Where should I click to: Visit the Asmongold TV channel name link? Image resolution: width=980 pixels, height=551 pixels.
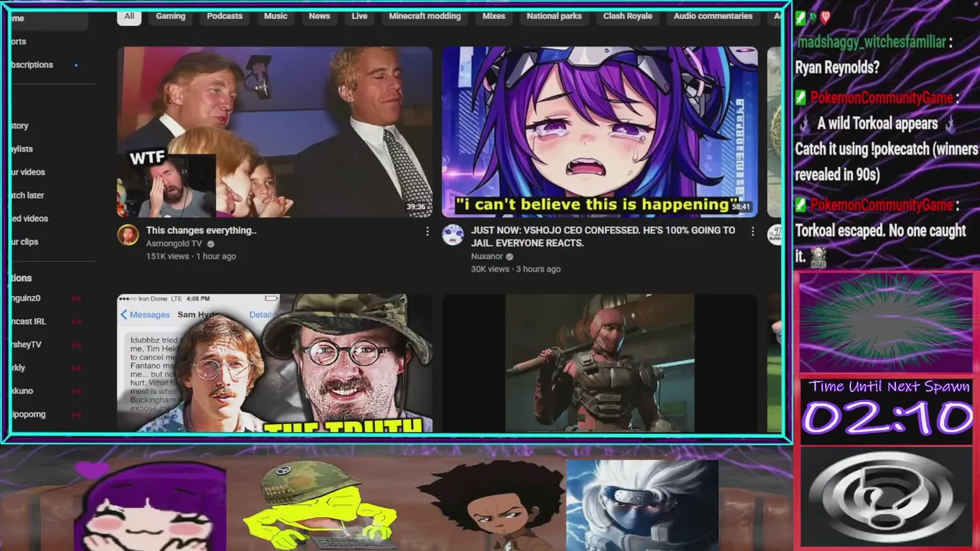pyautogui.click(x=174, y=243)
